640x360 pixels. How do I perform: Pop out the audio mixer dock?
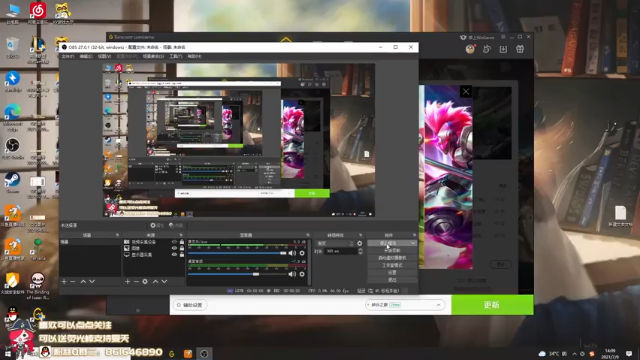308,235
